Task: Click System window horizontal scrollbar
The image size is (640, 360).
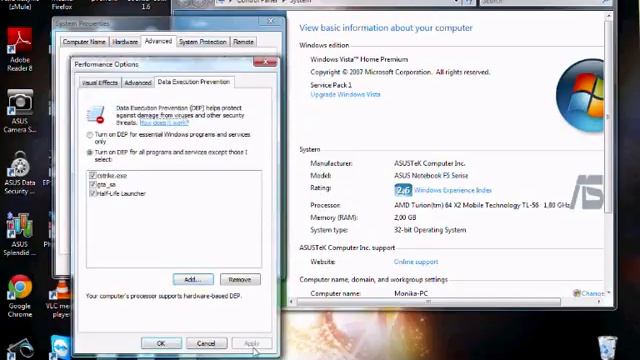Action: [x=429, y=302]
